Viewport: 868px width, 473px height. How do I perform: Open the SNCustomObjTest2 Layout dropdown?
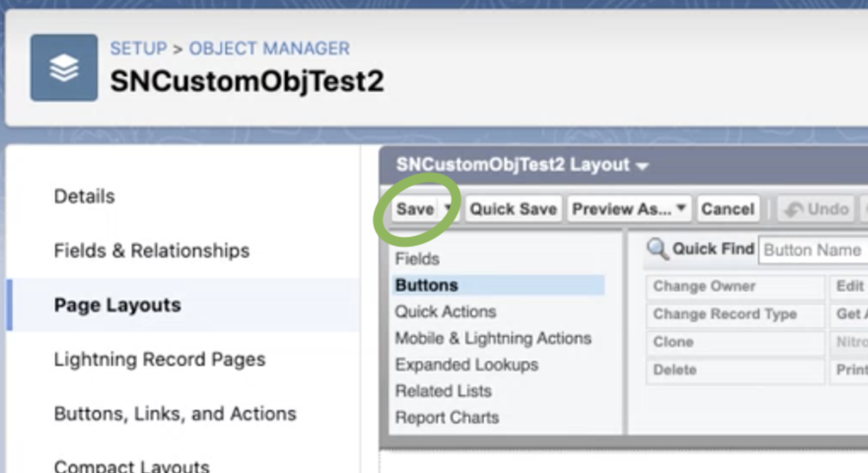click(x=643, y=166)
